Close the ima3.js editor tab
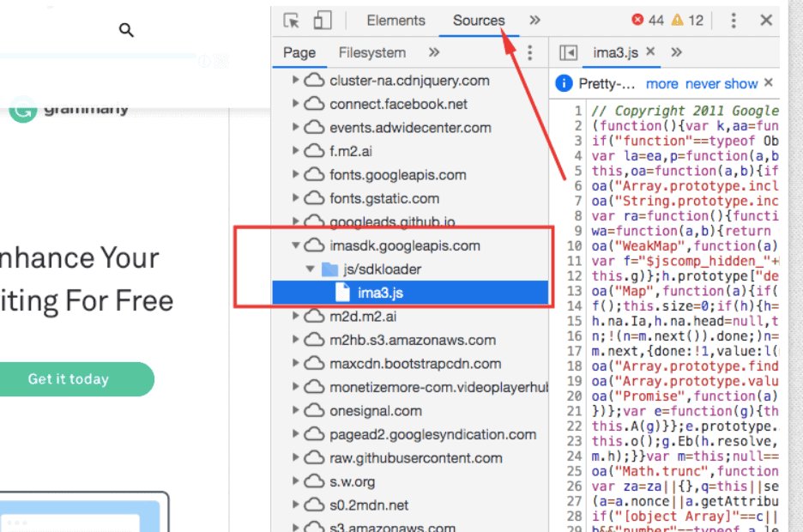Viewport: 803px width, 532px height. tap(650, 52)
